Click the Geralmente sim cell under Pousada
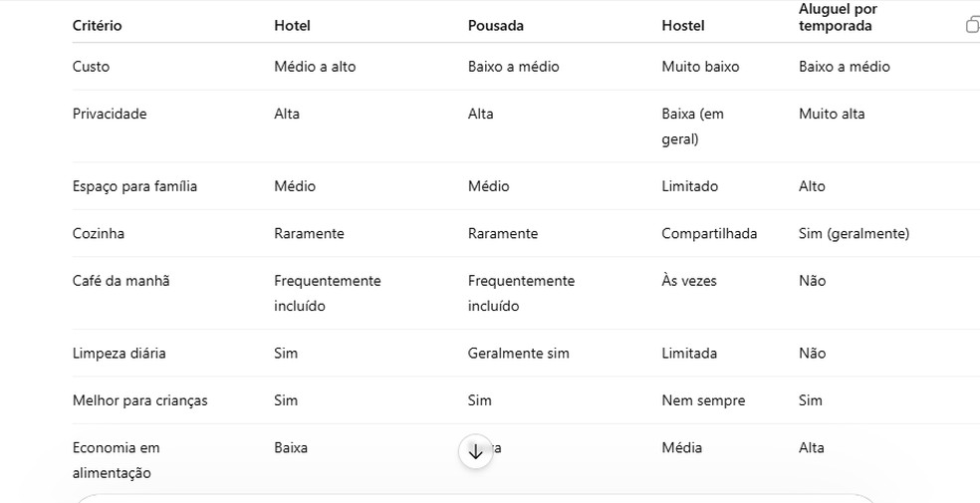Screen dimensions: 980x503 (x=518, y=353)
